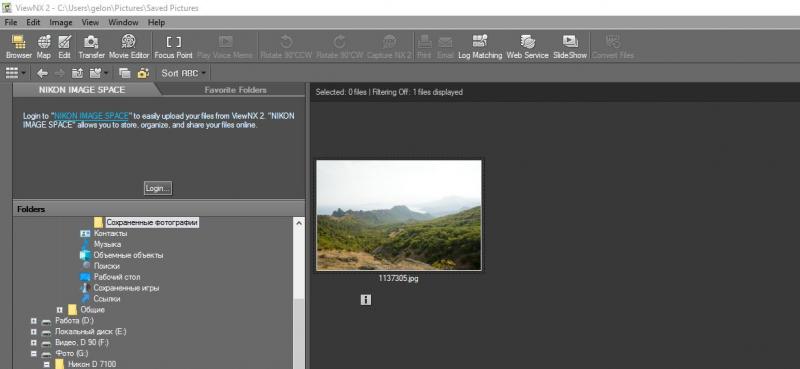This screenshot has height=369, width=800.
Task: Click the Email toolbar icon
Action: pyautogui.click(x=445, y=47)
